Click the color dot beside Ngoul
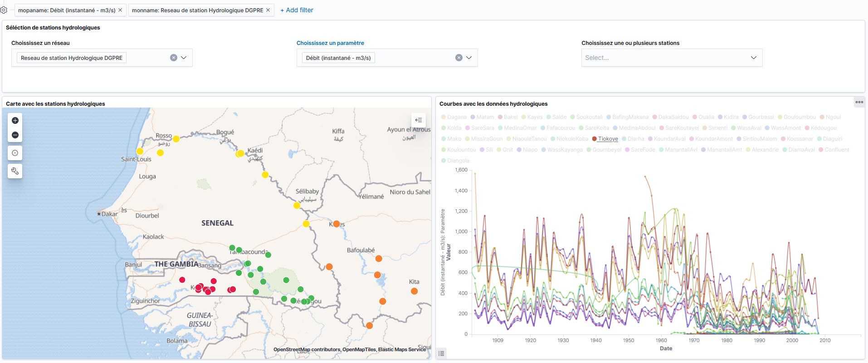This screenshot has height=363, width=868. 822,117
